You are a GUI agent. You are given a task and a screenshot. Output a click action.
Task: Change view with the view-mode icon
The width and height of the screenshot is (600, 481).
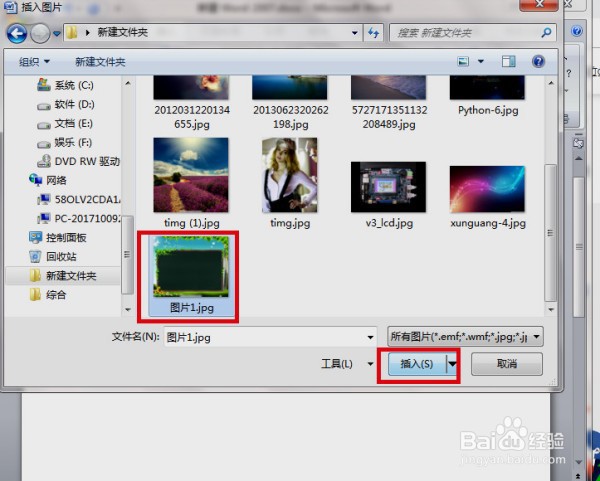pos(463,61)
